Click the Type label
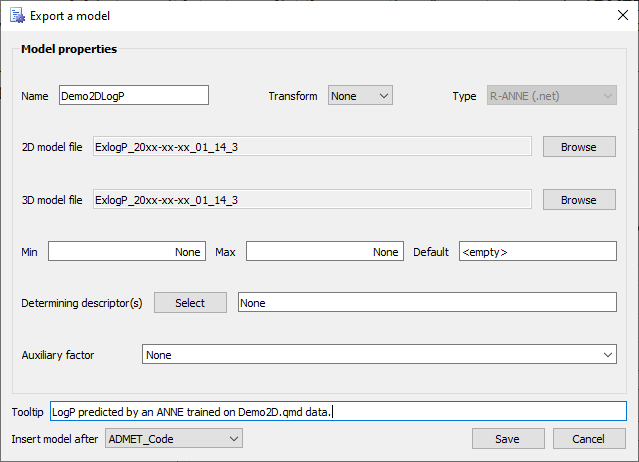This screenshot has height=462, width=639. pyautogui.click(x=464, y=96)
